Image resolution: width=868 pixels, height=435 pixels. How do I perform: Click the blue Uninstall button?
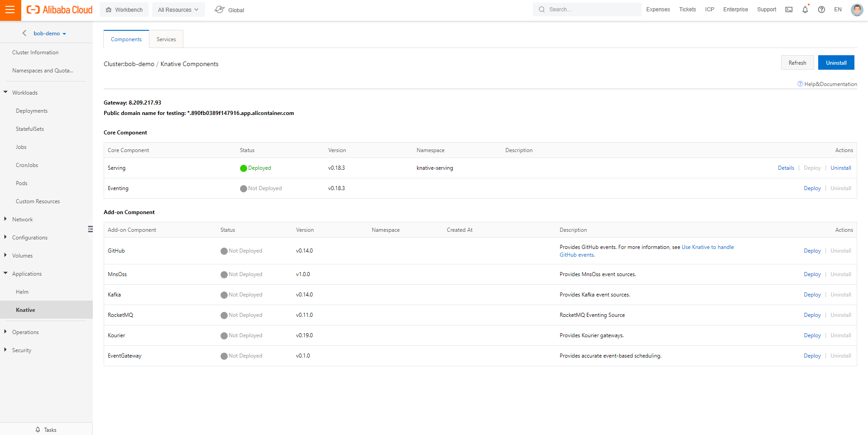(x=836, y=62)
